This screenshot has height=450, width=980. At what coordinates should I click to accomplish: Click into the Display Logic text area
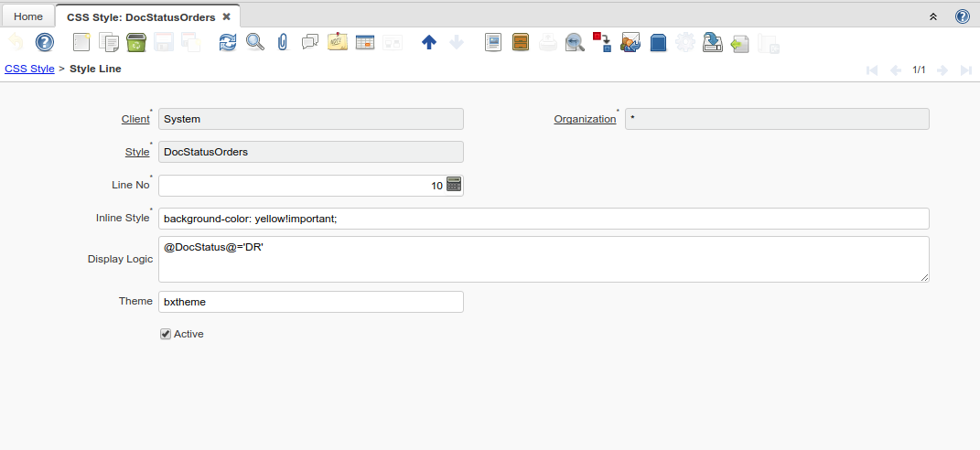click(544, 259)
